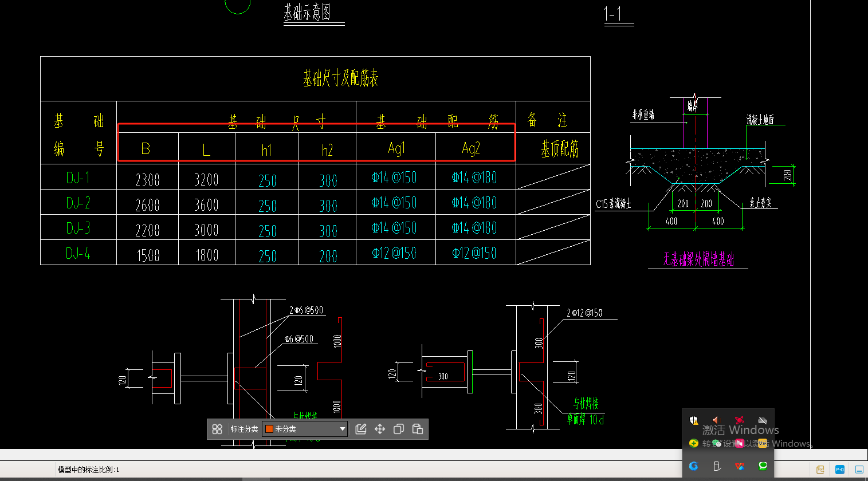Click the 无基础梁处隔墙基础 caption

(x=698, y=259)
